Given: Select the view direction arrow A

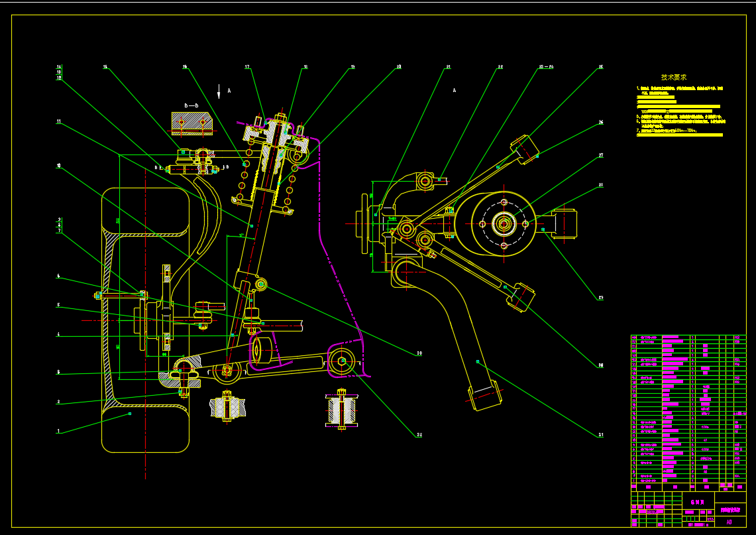Looking at the screenshot, I should coord(219,91).
